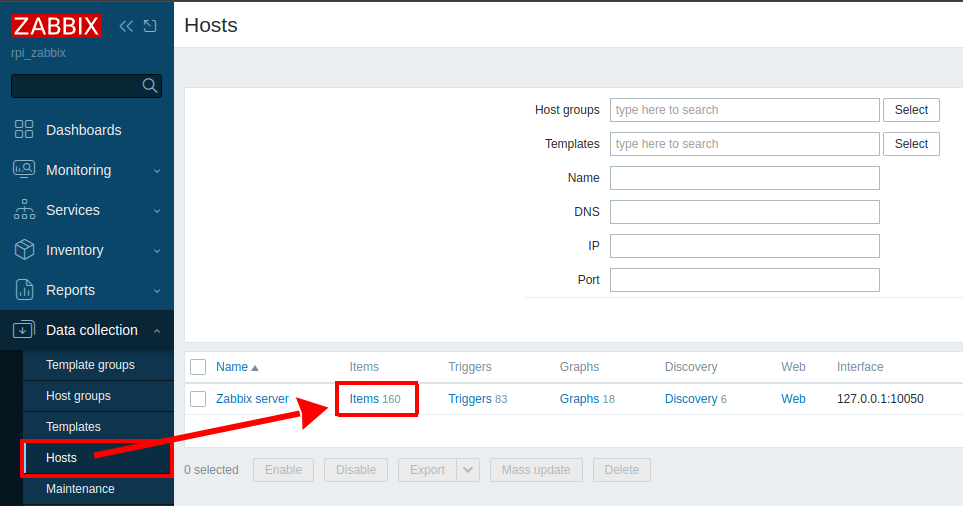This screenshot has height=506, width=963.
Task: Open the Web link for Zabbix server
Action: tap(793, 399)
